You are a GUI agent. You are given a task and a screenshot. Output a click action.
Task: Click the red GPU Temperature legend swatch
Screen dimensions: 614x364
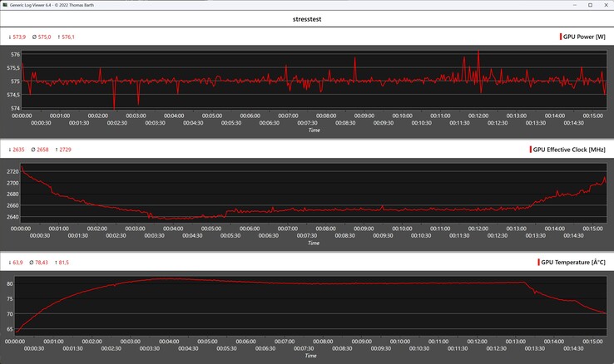(x=537, y=263)
